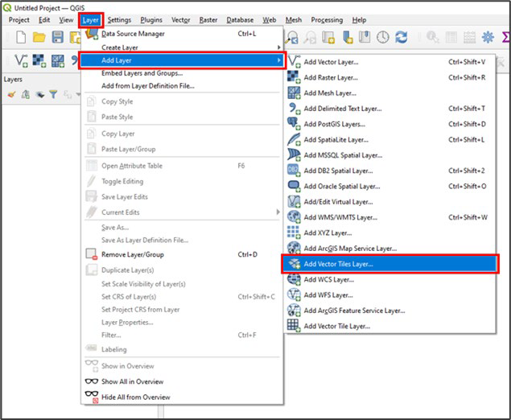Expand the Create Layer submenu

point(182,47)
